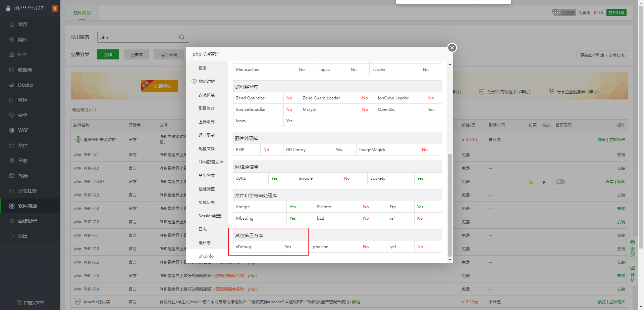The width and height of the screenshot is (644, 310).
Task: Select the green 全部 category filter
Action: pos(108,54)
